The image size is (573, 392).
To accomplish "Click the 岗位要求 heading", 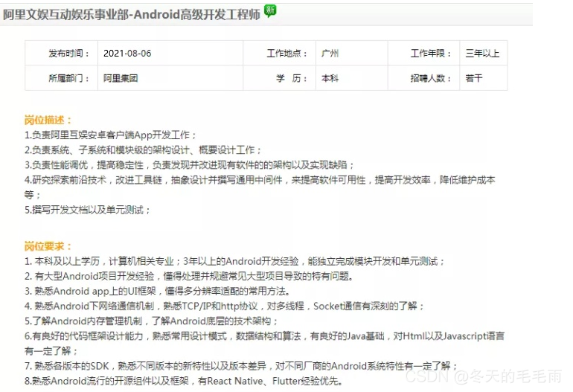I will [x=48, y=246].
